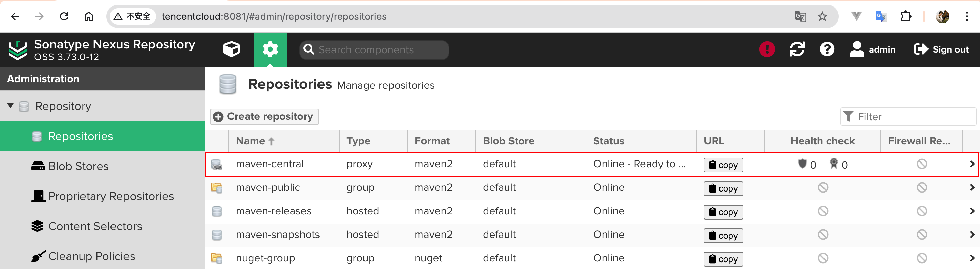Click the 不安全 security warning badge
This screenshot has height=269, width=980.
point(133,16)
